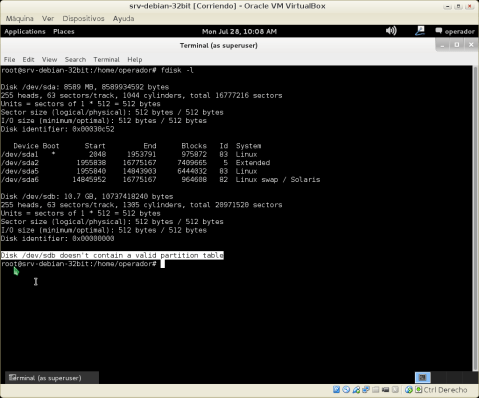The width and height of the screenshot is (479, 398).
Task: Click the VirtualBox mouse integration status icon
Action: click(409, 389)
